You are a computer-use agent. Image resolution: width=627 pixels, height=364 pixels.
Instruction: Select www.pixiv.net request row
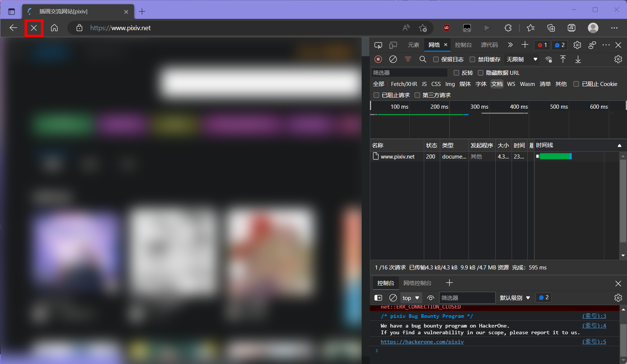[495, 157]
